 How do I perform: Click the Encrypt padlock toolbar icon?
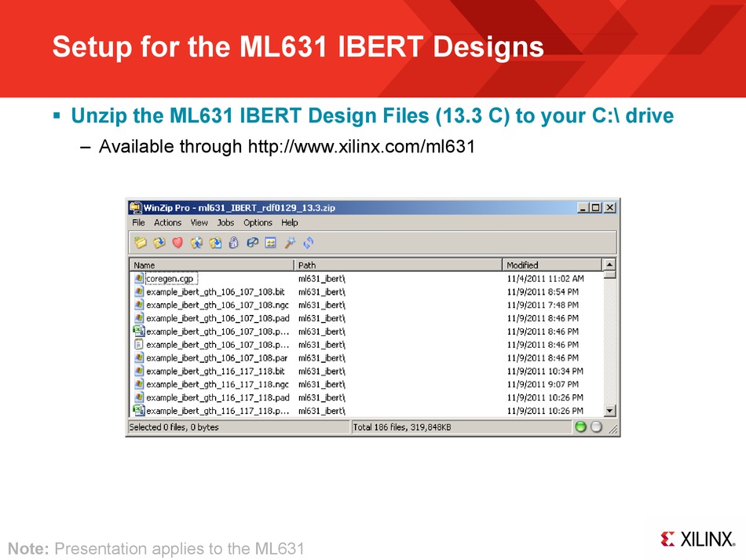pyautogui.click(x=233, y=243)
